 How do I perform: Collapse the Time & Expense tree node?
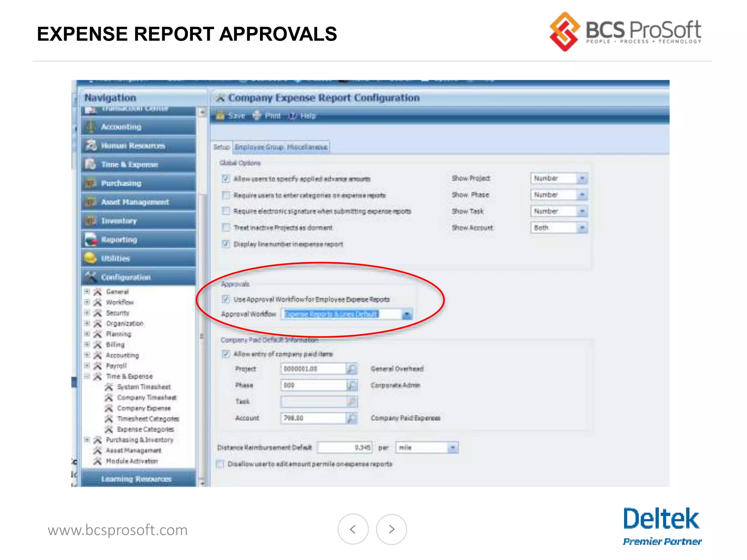point(87,376)
